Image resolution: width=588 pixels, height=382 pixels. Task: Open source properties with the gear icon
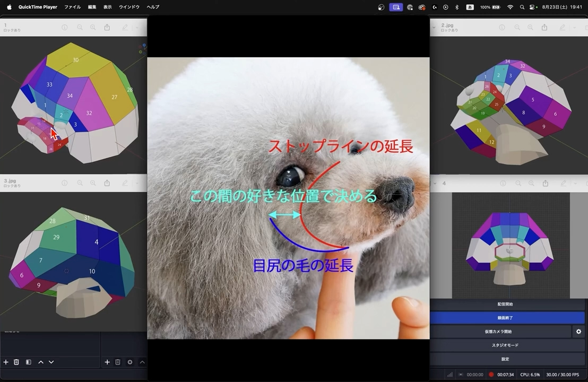(129, 362)
